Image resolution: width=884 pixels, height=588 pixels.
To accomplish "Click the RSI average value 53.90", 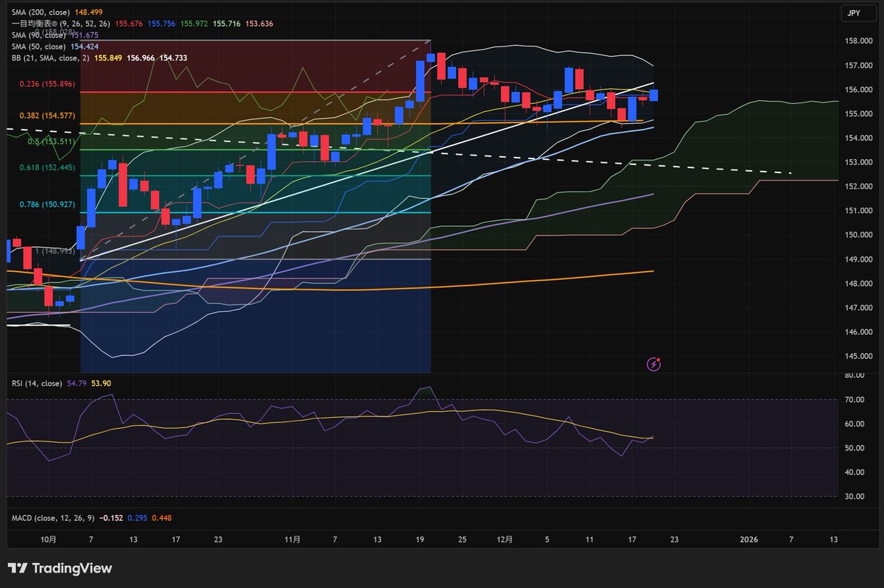I will pos(101,383).
